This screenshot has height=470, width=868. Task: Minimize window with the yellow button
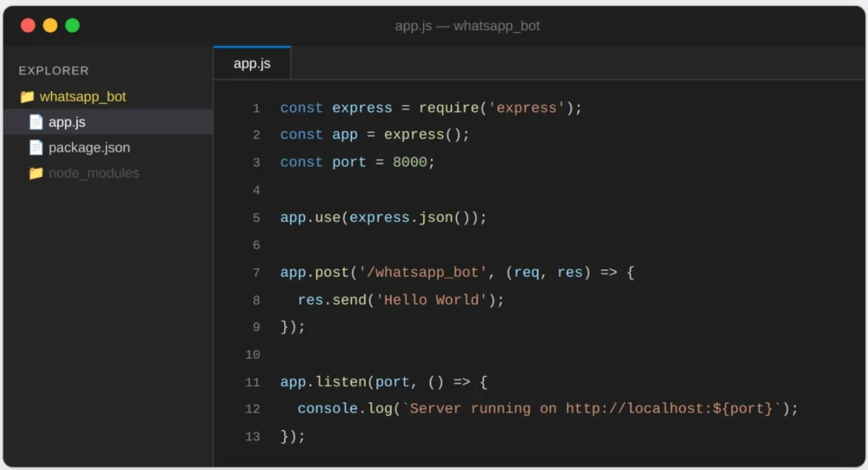click(x=50, y=25)
